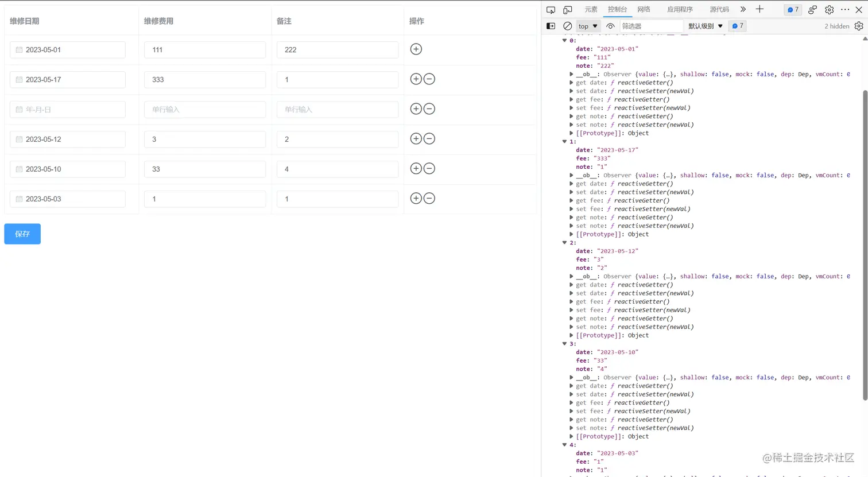Clear the console with the clear icon

pos(567,26)
